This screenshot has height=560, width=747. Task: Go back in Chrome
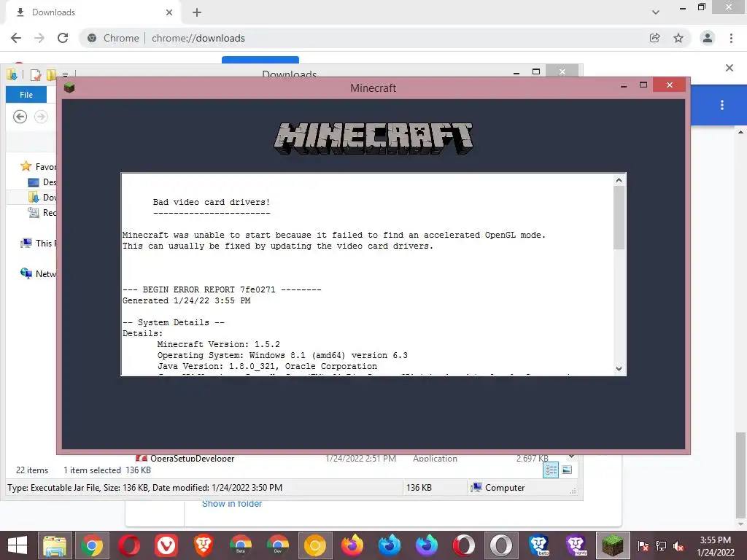click(16, 38)
